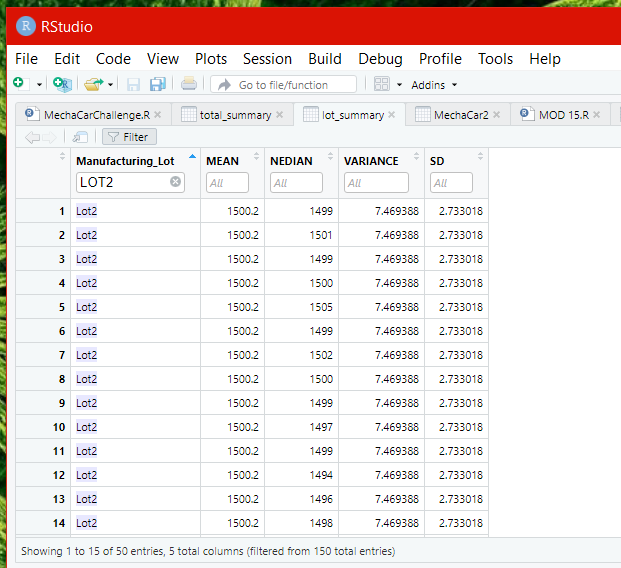Screen dimensions: 621x568
Task: Click the row-number column sort arrows
Action: (x=62, y=156)
